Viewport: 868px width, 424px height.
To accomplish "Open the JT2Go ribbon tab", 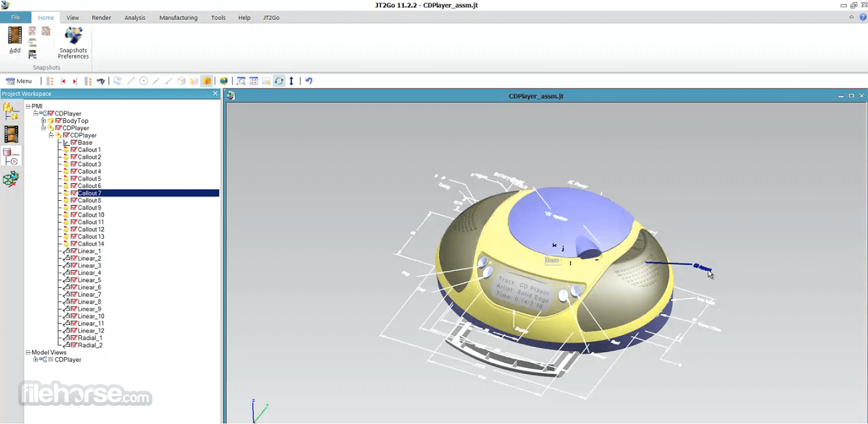I will pos(271,18).
